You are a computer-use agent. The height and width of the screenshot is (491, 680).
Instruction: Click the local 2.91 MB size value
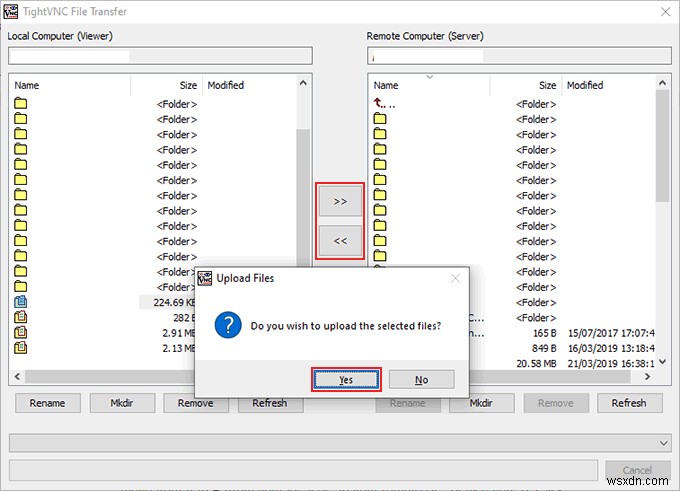(x=179, y=333)
